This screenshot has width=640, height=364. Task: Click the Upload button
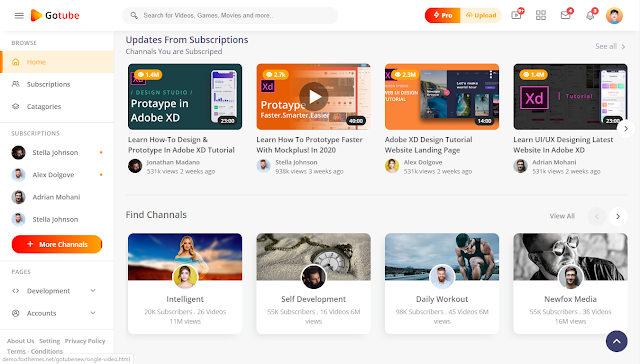tap(481, 16)
